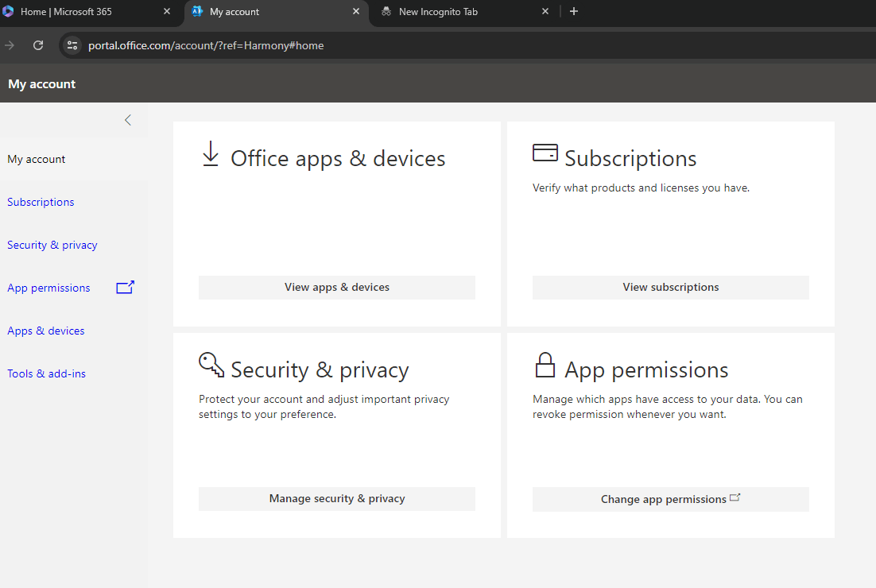Screen dimensions: 876x588
Task: Go to Security & privacy sidebar link
Action: pos(52,246)
